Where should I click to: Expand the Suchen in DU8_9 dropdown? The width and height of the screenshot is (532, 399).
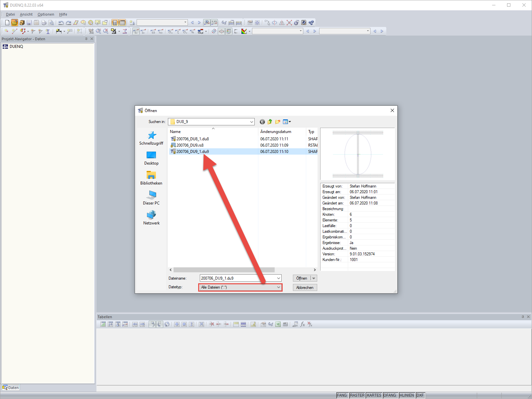point(251,122)
